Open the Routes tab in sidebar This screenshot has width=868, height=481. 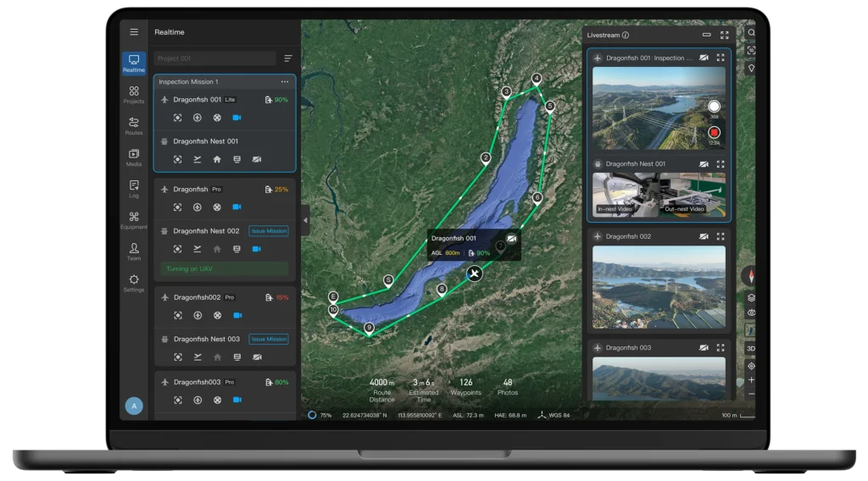point(134,126)
